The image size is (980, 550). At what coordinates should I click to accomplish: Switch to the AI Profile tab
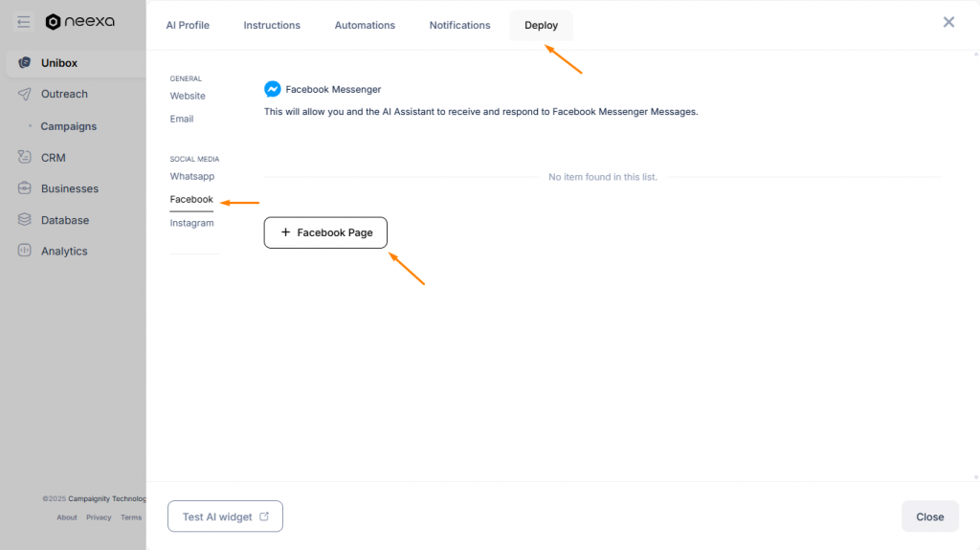(188, 25)
